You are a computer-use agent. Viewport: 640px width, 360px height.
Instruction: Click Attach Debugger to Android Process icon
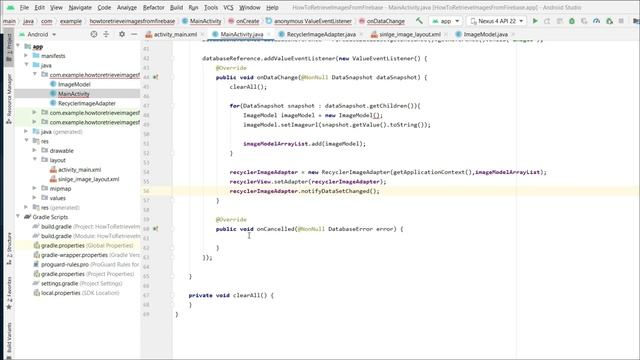609,21
